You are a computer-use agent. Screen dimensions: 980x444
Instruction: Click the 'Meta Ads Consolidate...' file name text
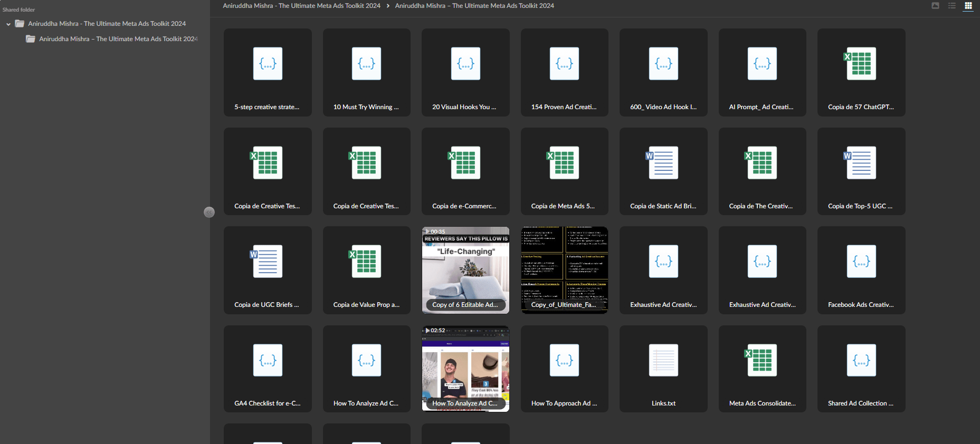click(x=762, y=403)
